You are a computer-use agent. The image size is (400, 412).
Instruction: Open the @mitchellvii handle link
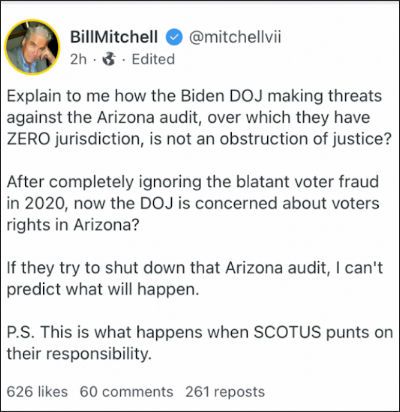(x=235, y=37)
